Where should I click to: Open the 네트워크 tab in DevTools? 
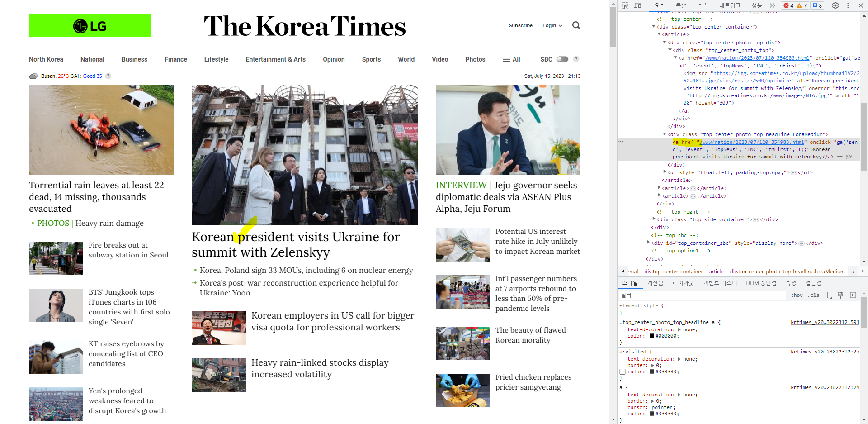730,5
